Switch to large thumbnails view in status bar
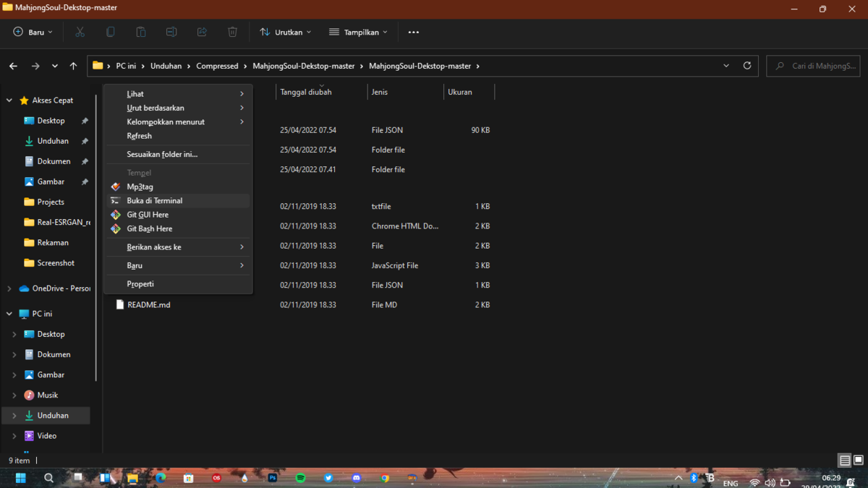The height and width of the screenshot is (488, 868). click(859, 461)
